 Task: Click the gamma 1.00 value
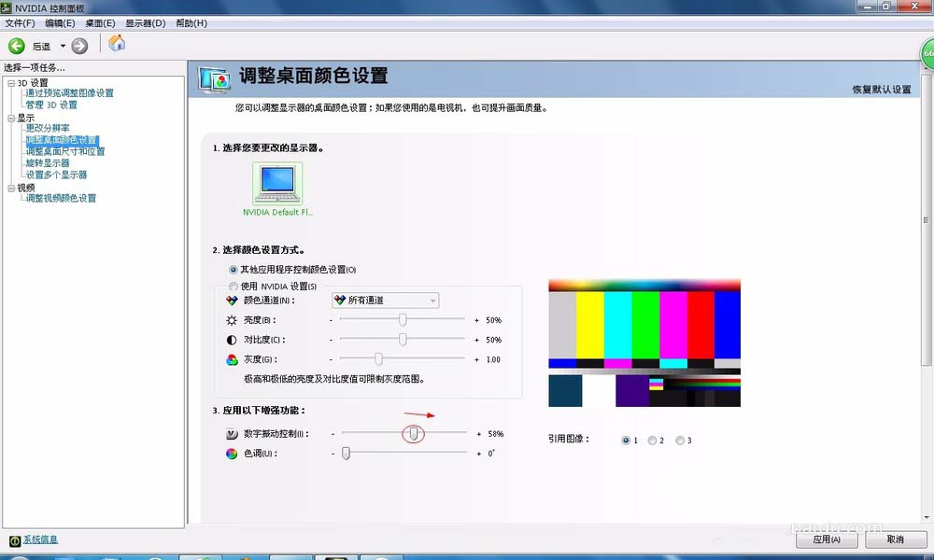(493, 359)
